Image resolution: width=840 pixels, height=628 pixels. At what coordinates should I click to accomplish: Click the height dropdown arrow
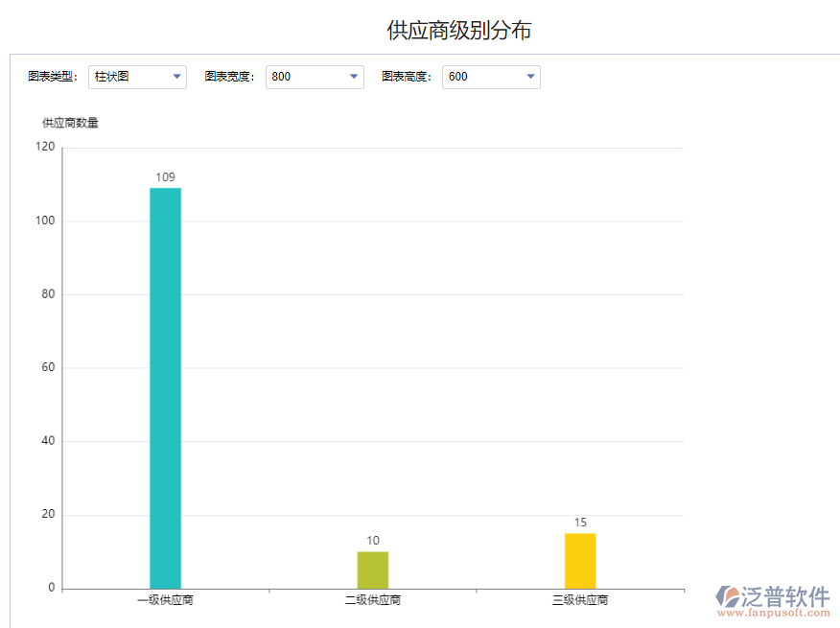[531, 77]
